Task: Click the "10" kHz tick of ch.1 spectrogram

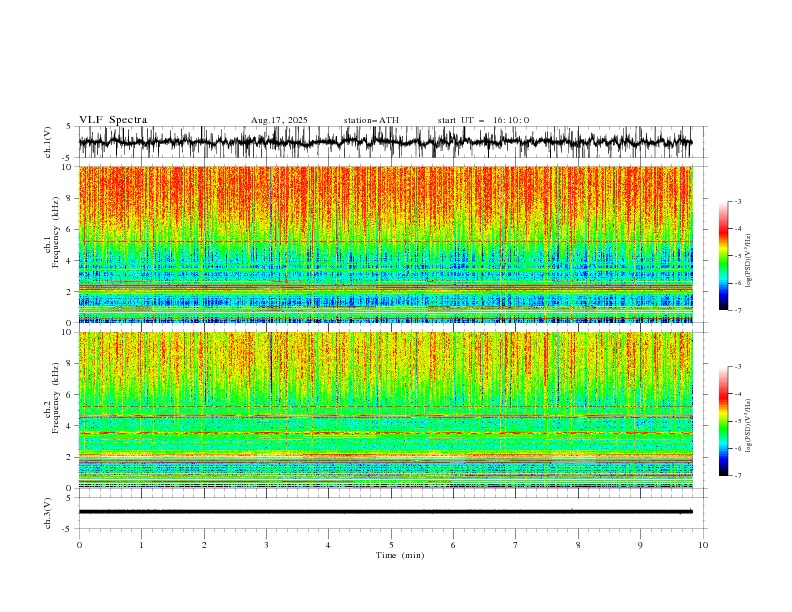Action: pos(68,167)
